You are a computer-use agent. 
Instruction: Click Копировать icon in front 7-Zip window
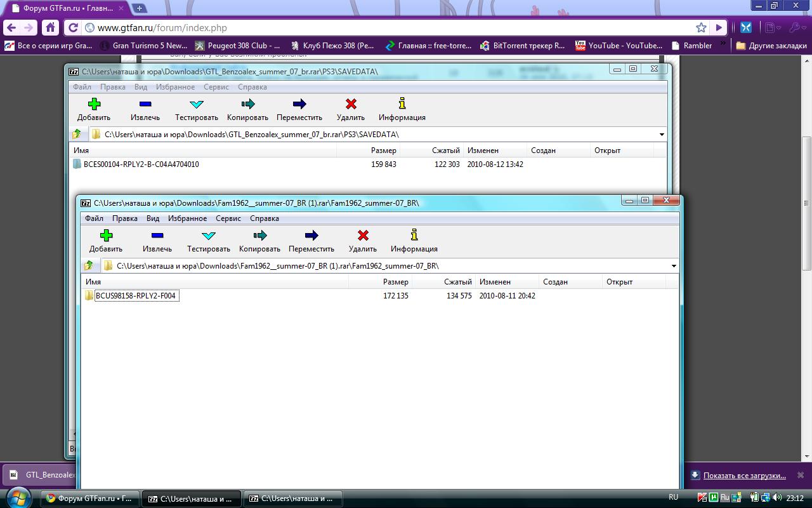[259, 236]
